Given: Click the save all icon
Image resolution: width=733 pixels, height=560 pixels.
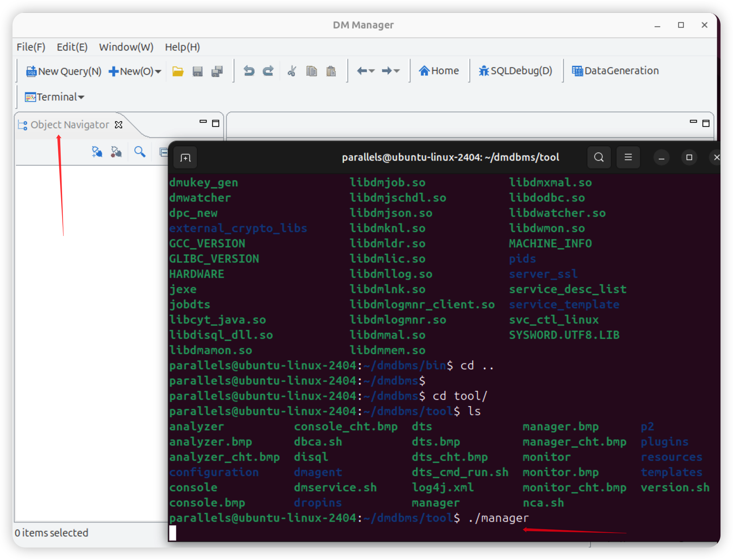Looking at the screenshot, I should 217,71.
